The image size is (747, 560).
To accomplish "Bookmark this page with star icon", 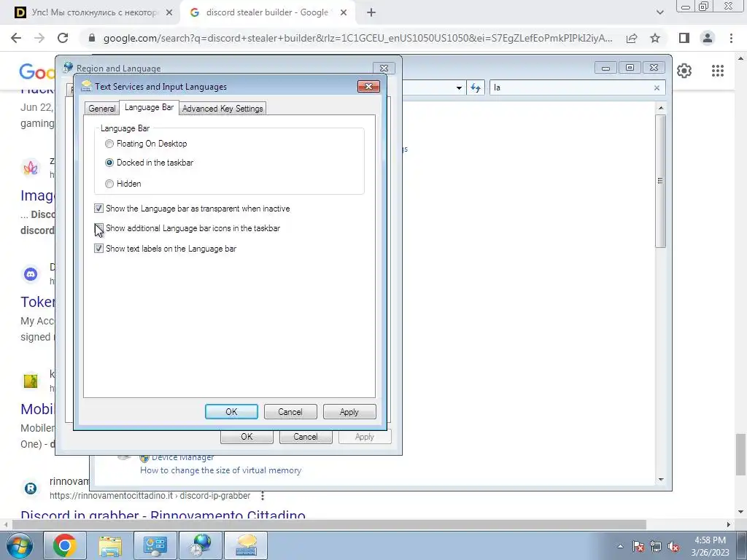I will tap(655, 38).
